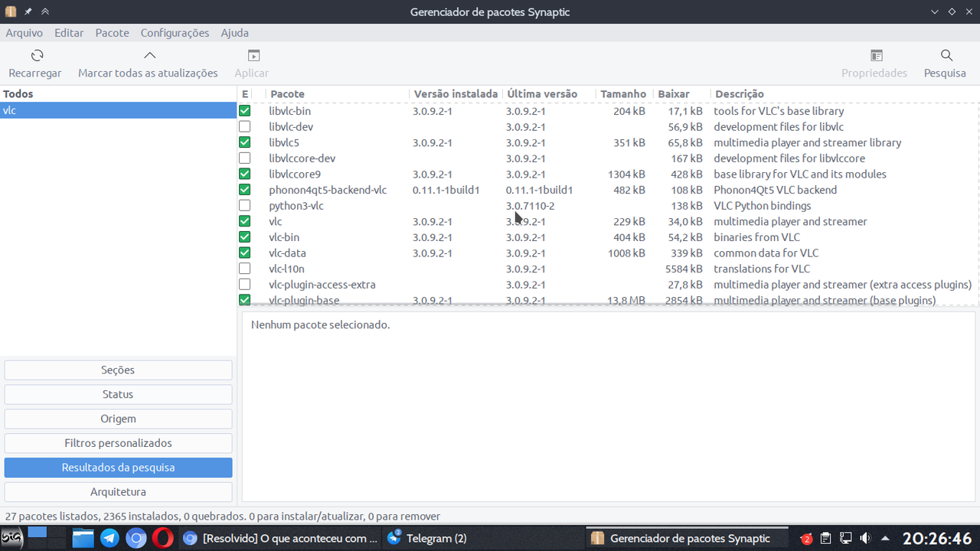This screenshot has height=551, width=980.
Task: Toggle the vlc-bin package checkbox
Action: (x=245, y=237)
